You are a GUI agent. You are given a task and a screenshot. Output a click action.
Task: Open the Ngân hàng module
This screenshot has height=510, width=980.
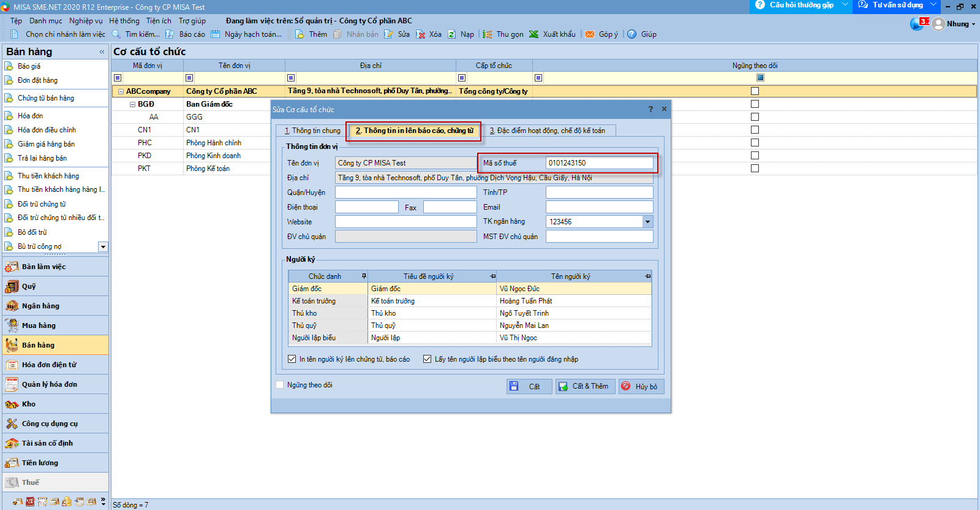[55, 306]
